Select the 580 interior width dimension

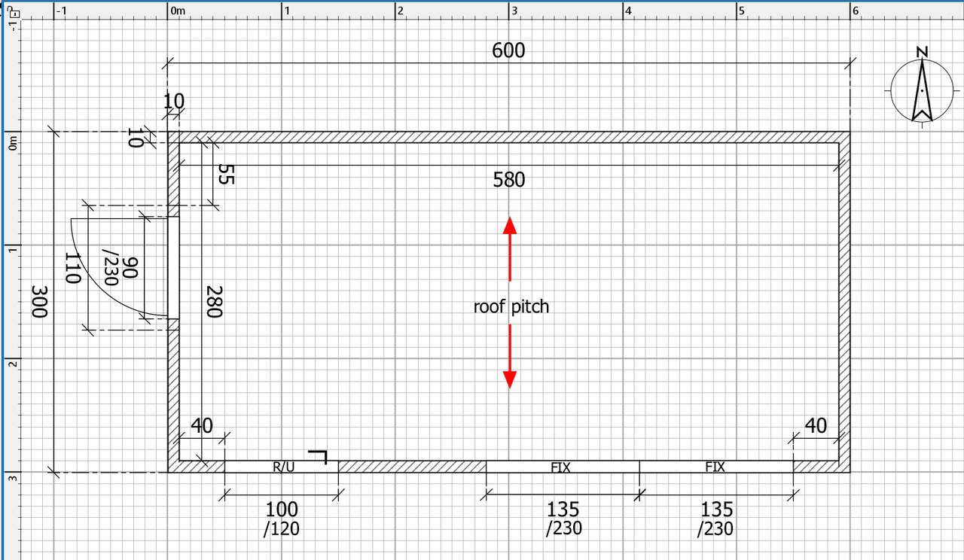pos(508,180)
